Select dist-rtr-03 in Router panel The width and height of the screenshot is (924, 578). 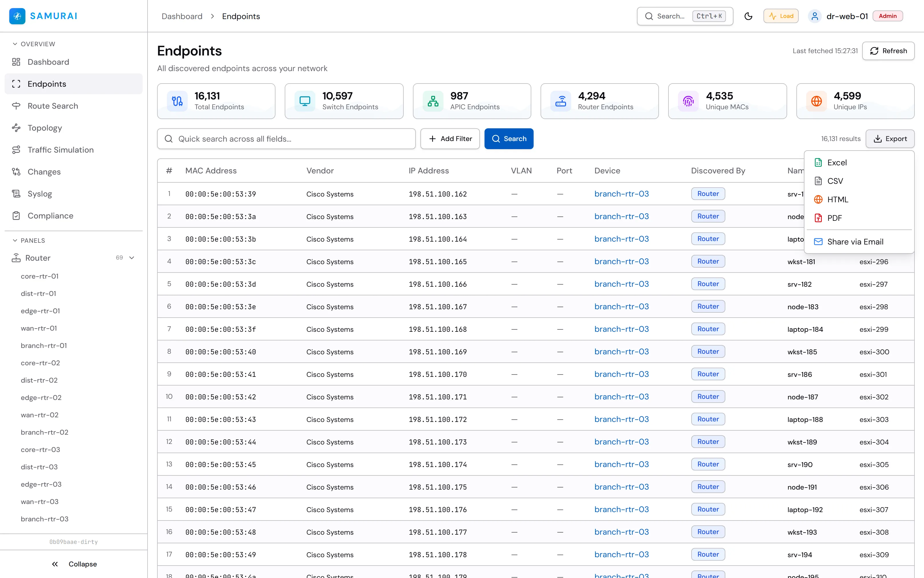[39, 467]
